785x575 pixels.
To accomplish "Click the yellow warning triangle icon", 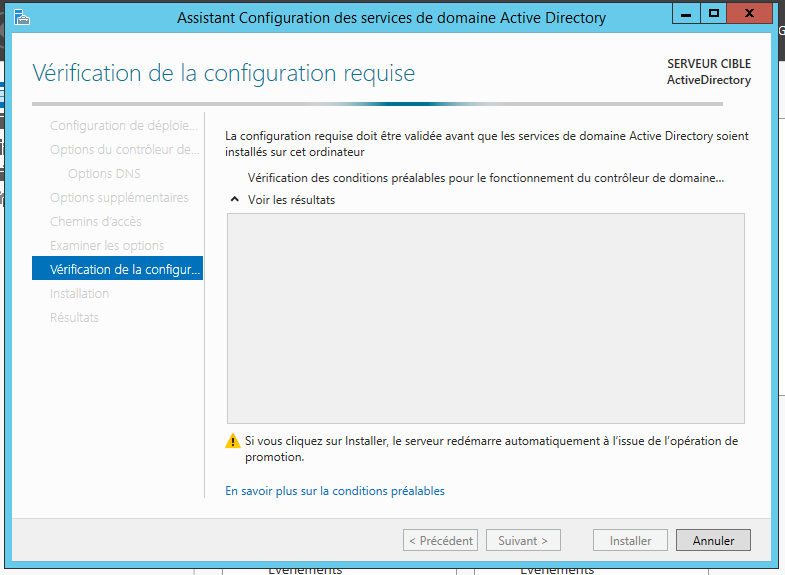I will click(x=233, y=441).
